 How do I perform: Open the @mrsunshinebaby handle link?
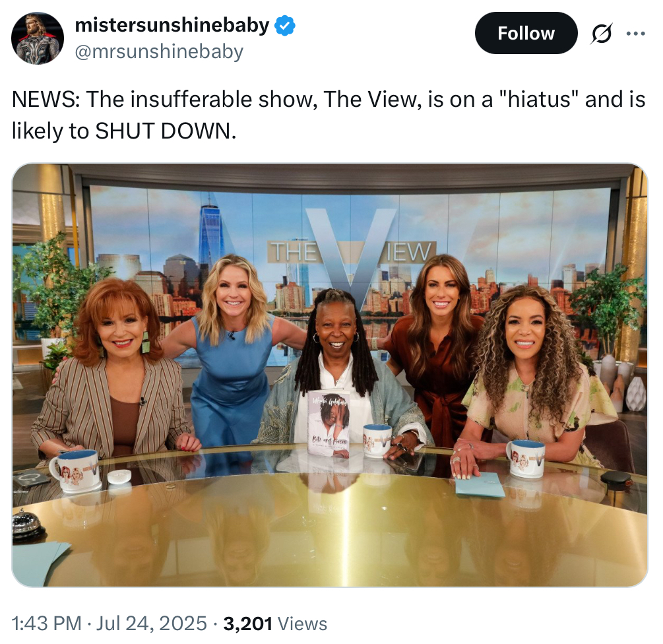(x=159, y=51)
